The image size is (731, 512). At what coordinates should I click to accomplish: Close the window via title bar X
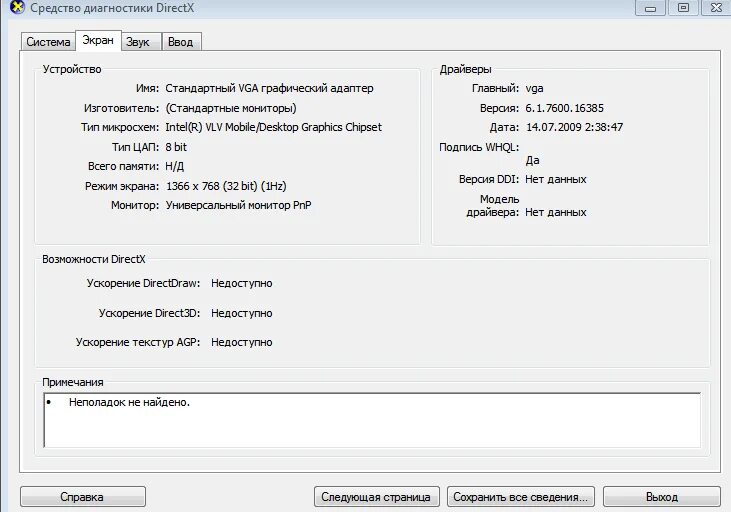[716, 7]
